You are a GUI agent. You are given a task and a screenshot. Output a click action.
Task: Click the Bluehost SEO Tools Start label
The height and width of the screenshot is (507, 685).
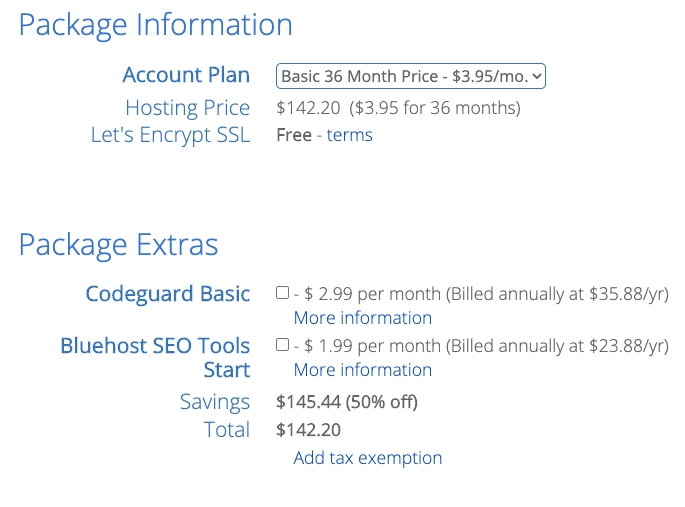pos(155,357)
